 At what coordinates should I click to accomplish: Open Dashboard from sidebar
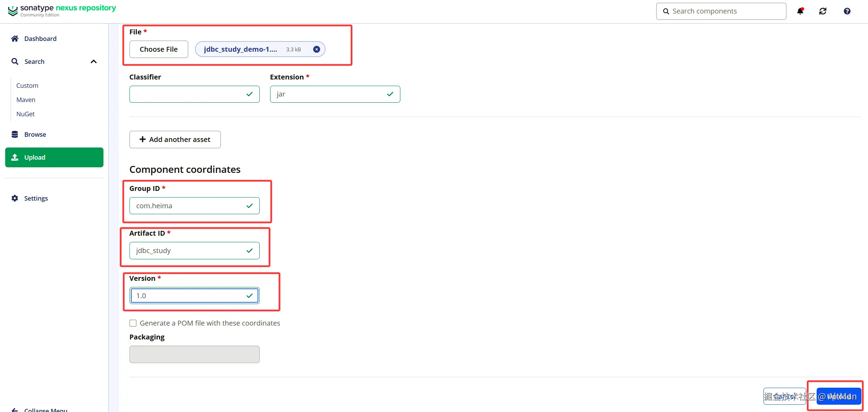point(40,39)
